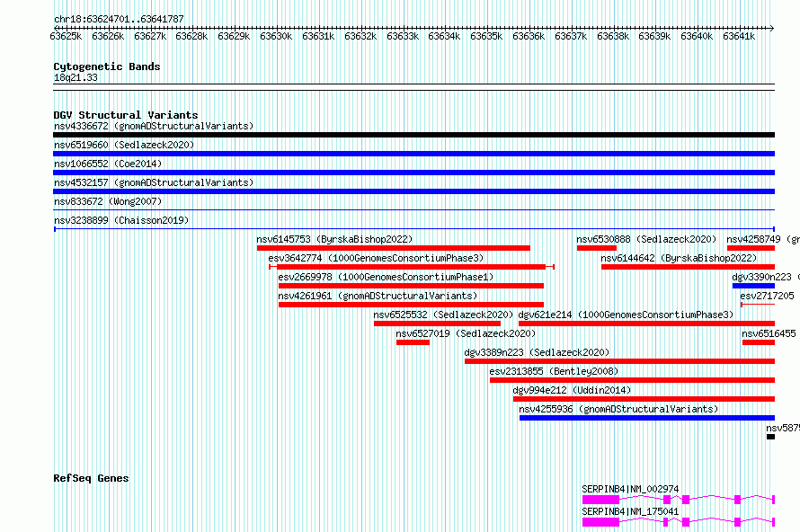Screen dimensions: 800x532
Task: Open the nsv4336672 gnomADStructuralVariants variant label
Action: [x=154, y=126]
